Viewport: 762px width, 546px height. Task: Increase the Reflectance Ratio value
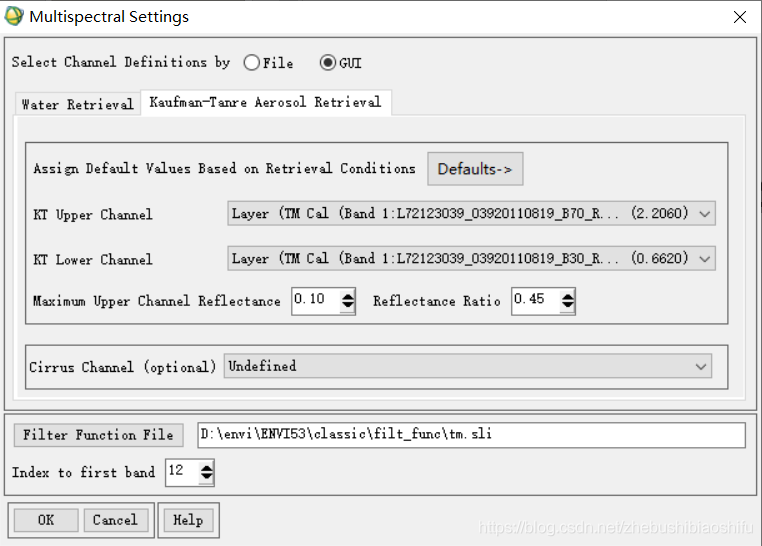[568, 296]
